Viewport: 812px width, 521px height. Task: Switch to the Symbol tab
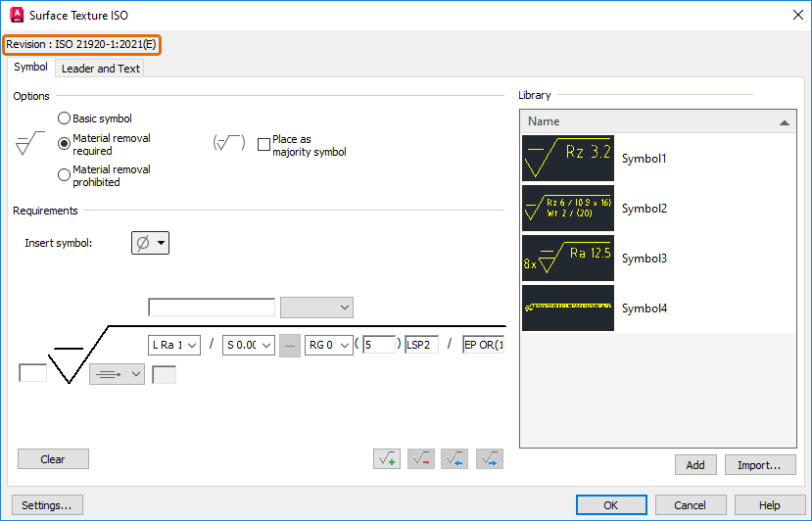30,67
